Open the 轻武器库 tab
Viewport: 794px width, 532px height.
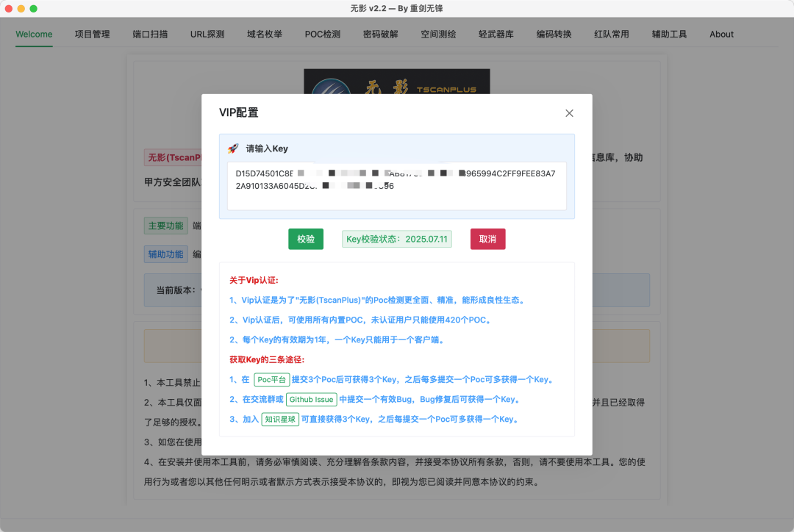pos(496,34)
